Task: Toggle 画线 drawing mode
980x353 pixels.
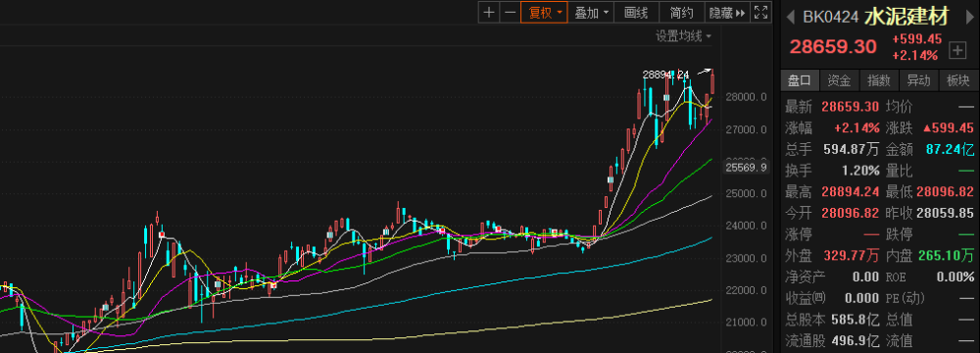Action: pos(636,13)
